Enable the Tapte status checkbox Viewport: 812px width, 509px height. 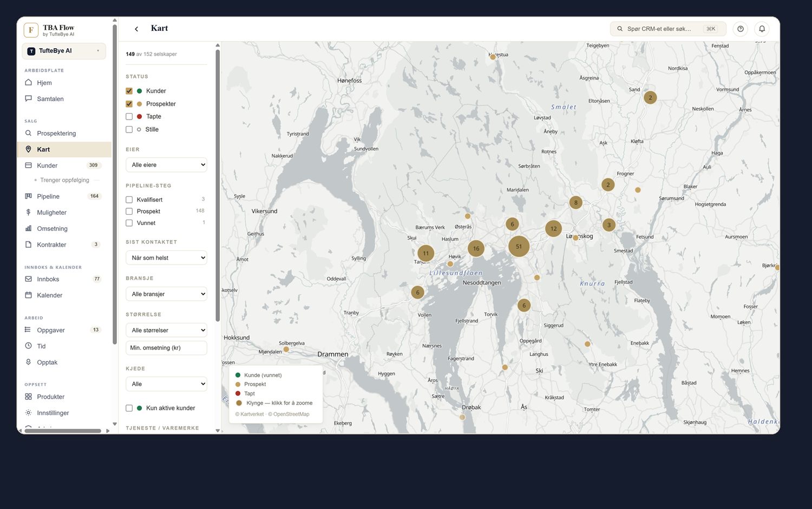pos(129,116)
